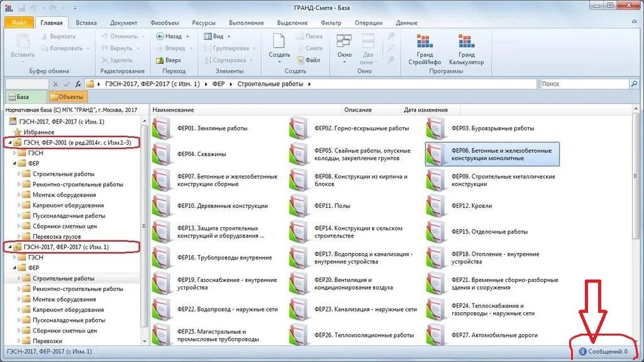644x362 pixels.
Task: Click the Назад navigation button
Action: pos(169,37)
